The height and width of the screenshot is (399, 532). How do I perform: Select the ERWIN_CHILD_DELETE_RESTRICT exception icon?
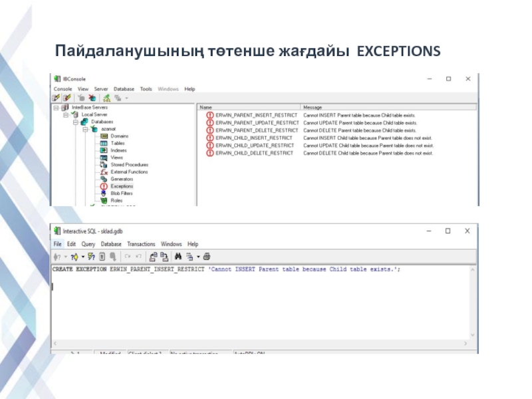pos(210,153)
